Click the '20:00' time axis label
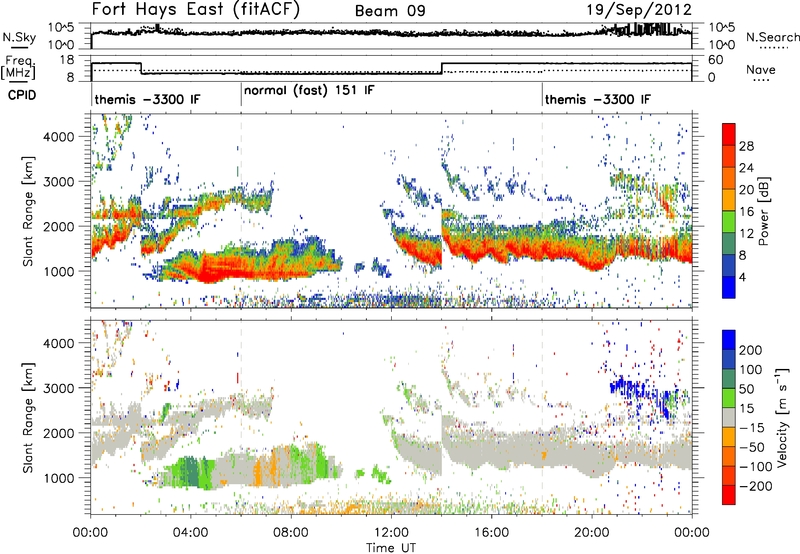This screenshot has height=554, width=800. point(591,533)
